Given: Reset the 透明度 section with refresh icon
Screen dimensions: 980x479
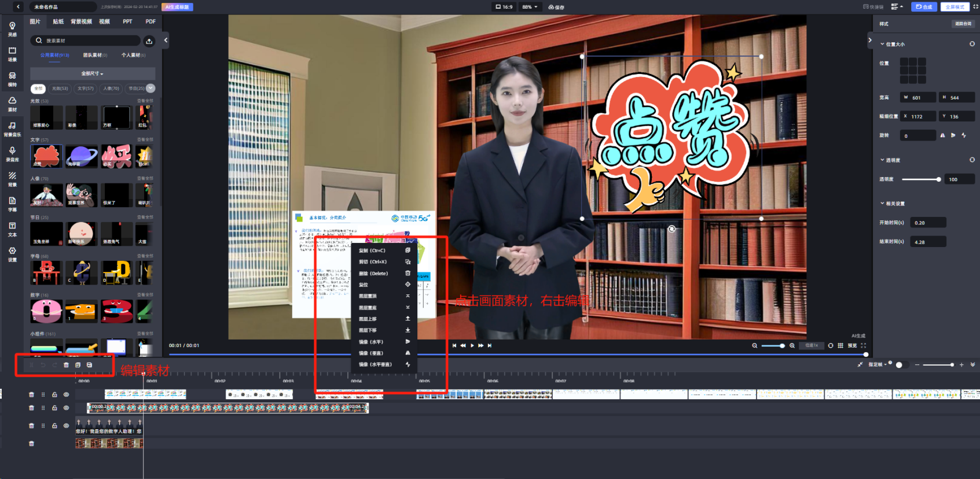Looking at the screenshot, I should [x=972, y=160].
